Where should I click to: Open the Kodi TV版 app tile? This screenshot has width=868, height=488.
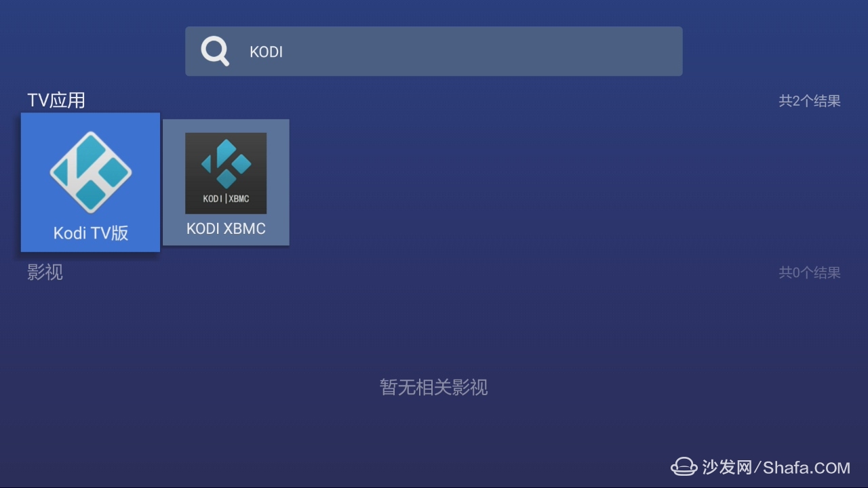click(x=90, y=182)
